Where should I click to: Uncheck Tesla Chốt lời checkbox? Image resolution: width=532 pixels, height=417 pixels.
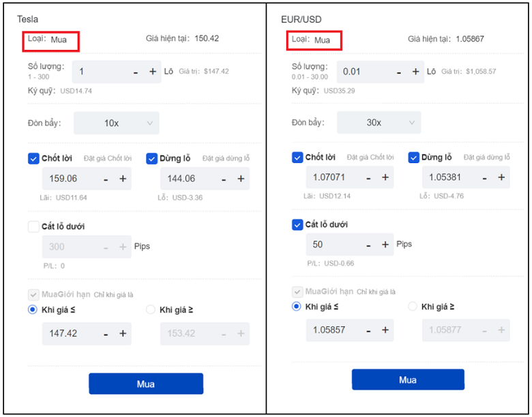pos(34,158)
